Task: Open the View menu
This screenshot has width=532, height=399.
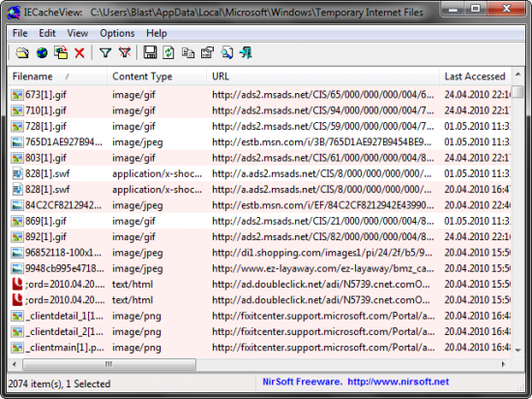Action: [x=77, y=33]
